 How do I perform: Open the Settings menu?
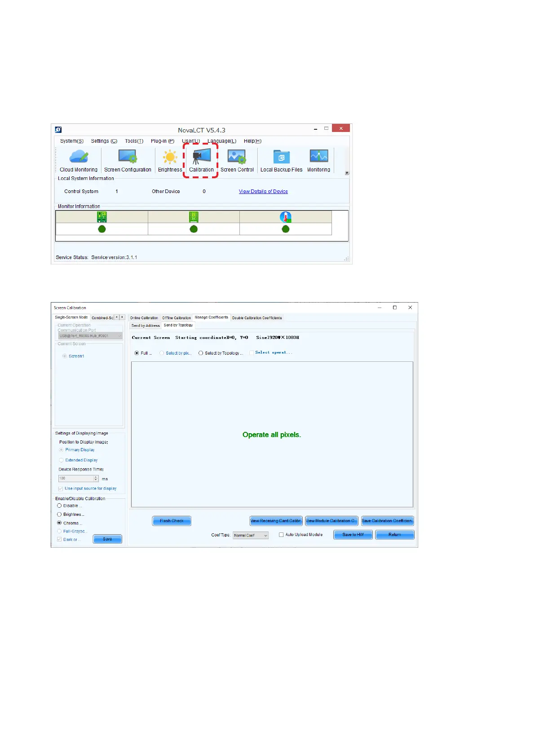tap(104, 141)
